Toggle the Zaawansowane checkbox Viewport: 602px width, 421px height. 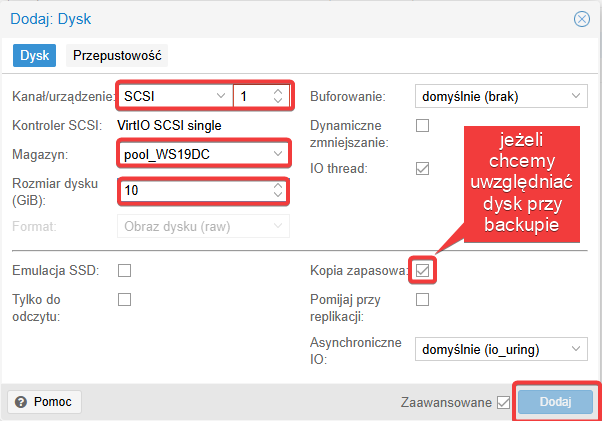[x=503, y=402]
